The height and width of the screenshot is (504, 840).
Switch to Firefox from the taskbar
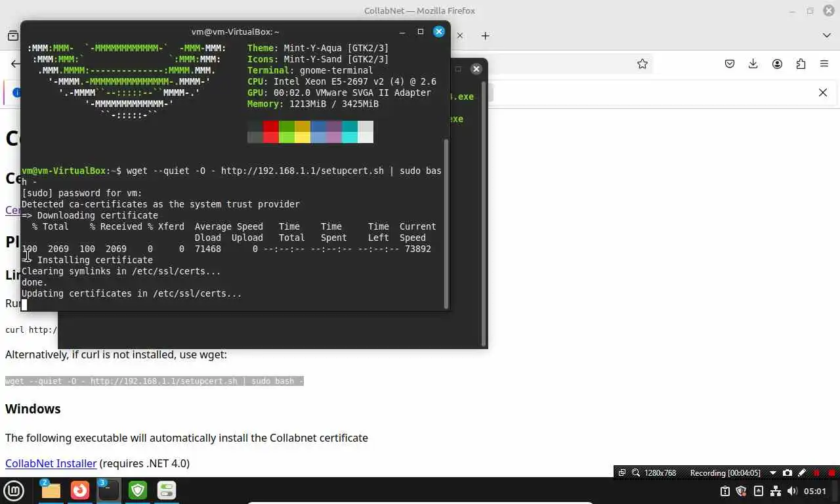click(x=80, y=490)
